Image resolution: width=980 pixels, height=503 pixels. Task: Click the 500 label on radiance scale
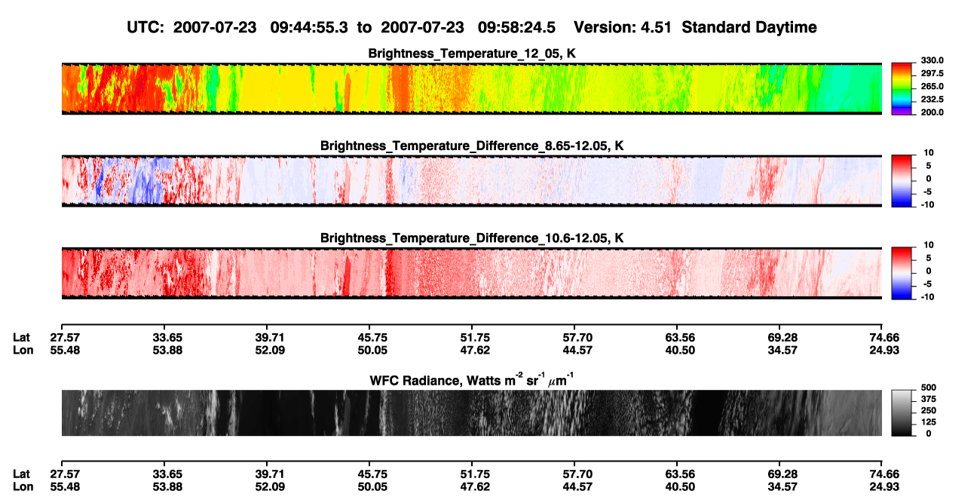point(929,389)
